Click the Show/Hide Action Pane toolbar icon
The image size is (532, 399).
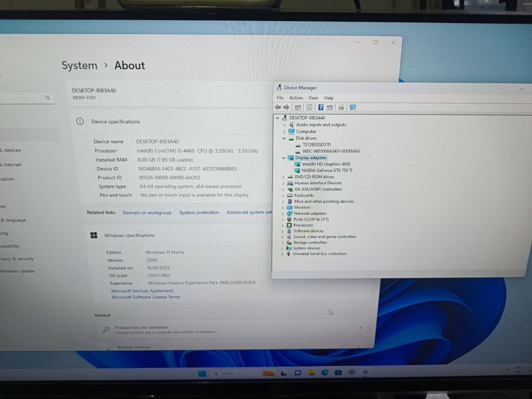(x=330, y=107)
